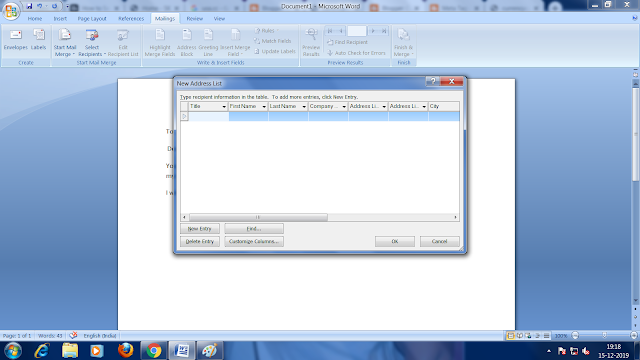
Task: Open the Home ribbon tab
Action: click(35, 19)
